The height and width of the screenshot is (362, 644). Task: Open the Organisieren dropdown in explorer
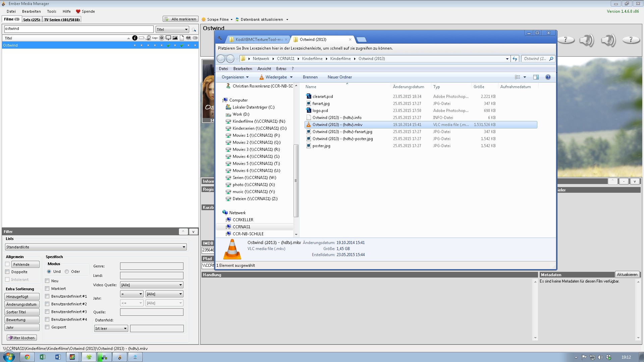tap(235, 77)
